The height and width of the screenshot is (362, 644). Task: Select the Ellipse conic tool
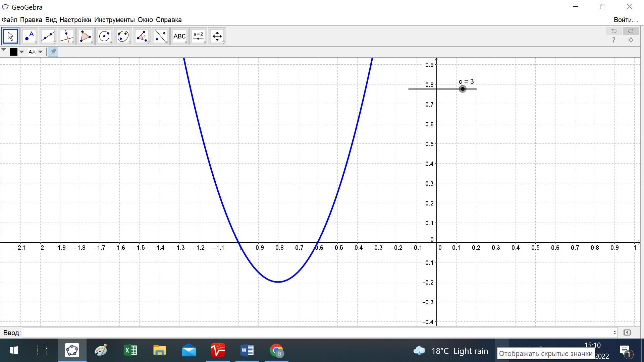click(123, 36)
